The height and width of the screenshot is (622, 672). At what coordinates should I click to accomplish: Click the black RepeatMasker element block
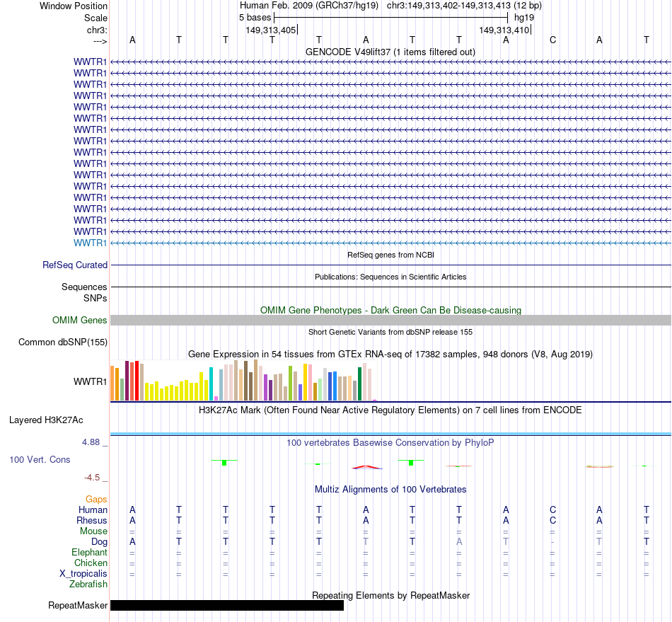click(x=227, y=605)
